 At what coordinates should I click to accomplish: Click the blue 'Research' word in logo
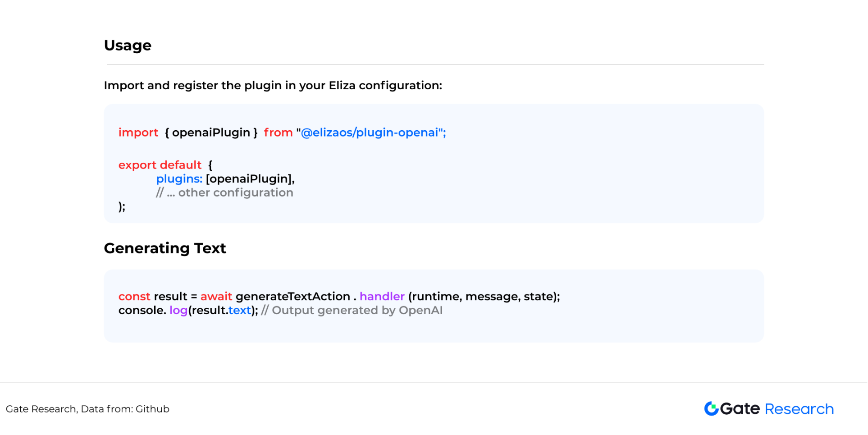pyautogui.click(x=799, y=409)
